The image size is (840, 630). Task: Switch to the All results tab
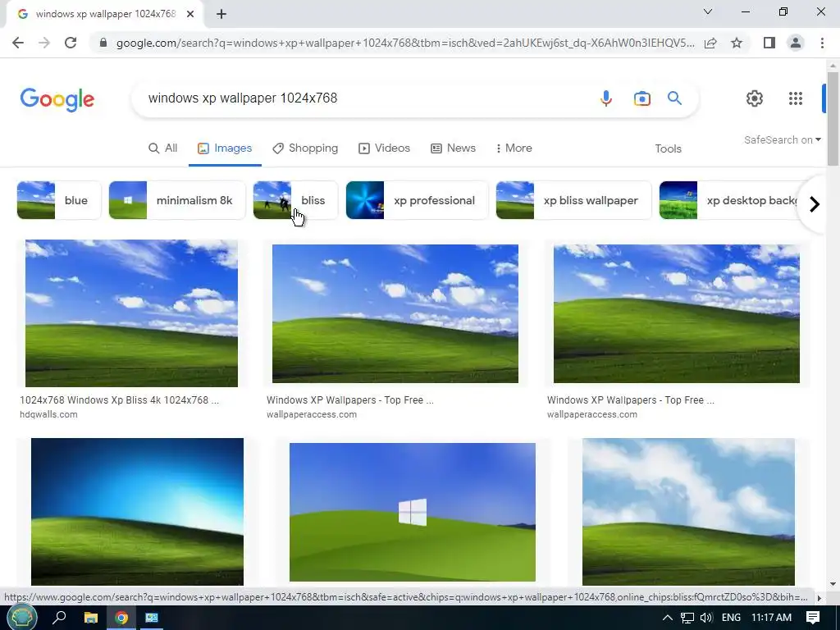[x=163, y=148]
